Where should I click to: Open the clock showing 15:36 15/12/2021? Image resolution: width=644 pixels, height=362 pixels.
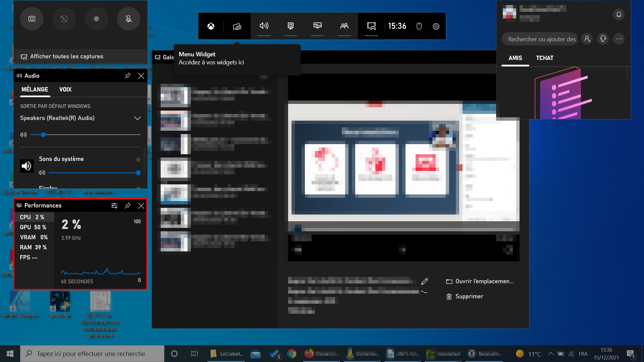tap(606, 354)
